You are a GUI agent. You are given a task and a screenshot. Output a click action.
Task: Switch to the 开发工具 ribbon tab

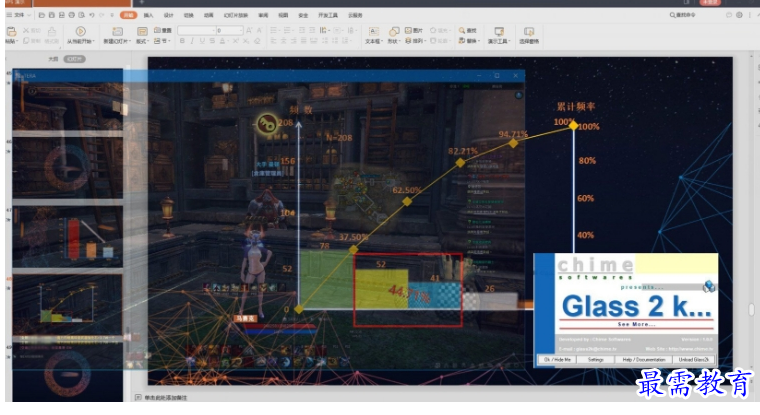coord(328,16)
